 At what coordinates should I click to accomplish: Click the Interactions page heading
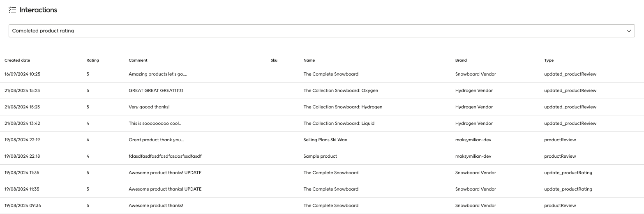click(38, 10)
